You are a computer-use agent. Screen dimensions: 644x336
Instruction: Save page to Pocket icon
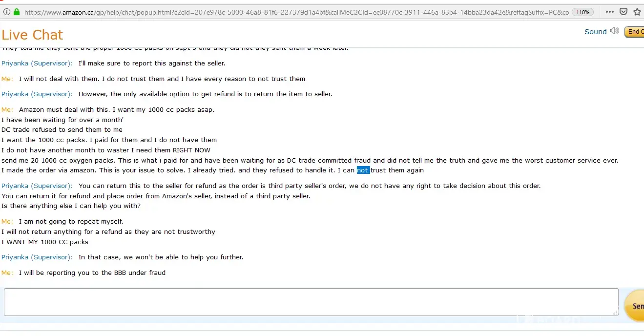[x=623, y=12]
